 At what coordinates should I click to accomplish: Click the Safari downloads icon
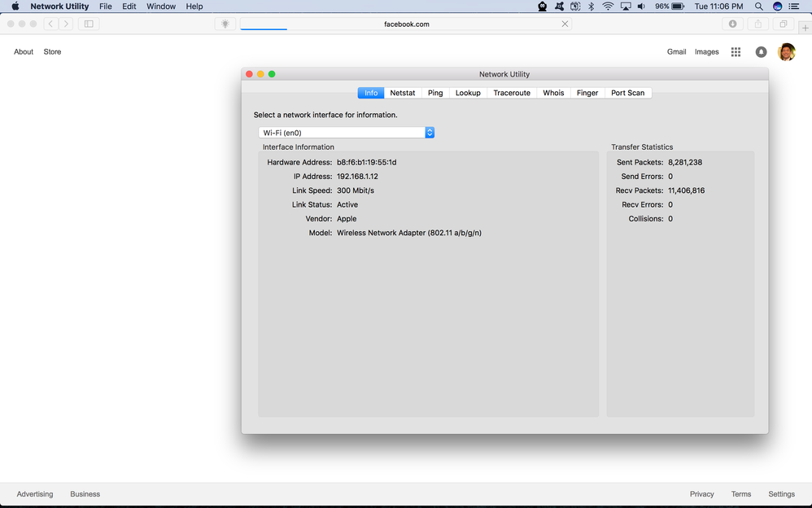point(733,24)
